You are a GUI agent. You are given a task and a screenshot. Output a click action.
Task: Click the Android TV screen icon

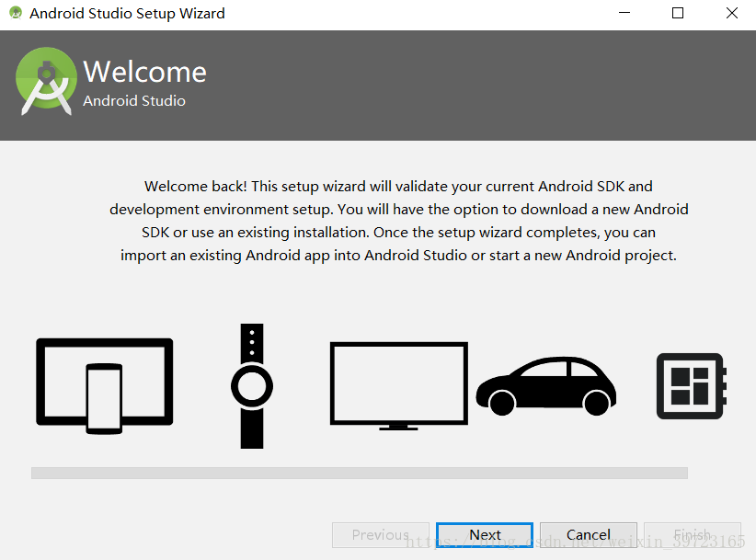(x=399, y=386)
